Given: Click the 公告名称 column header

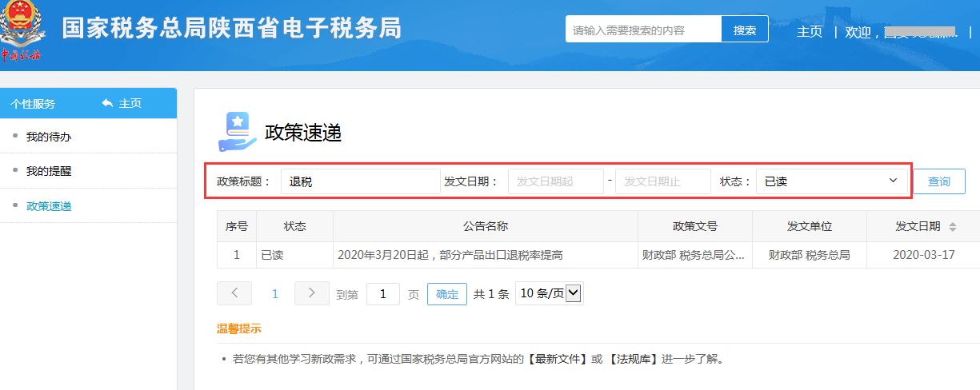Looking at the screenshot, I should (x=486, y=226).
